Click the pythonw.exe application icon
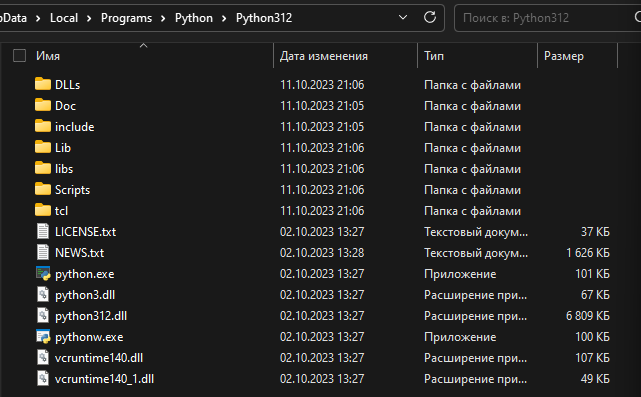 (x=43, y=336)
